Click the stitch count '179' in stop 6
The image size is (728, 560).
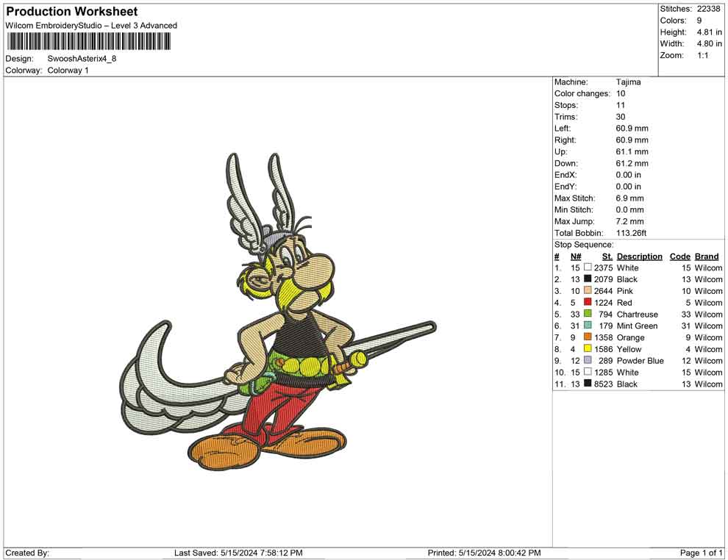(x=606, y=326)
